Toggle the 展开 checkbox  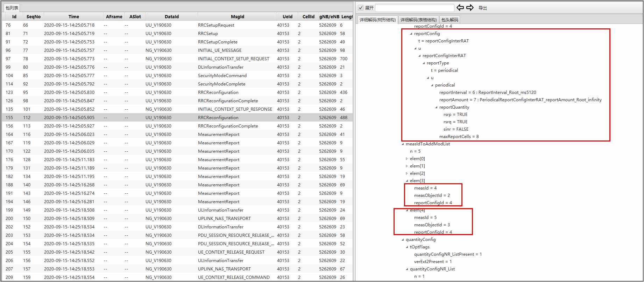coord(361,8)
